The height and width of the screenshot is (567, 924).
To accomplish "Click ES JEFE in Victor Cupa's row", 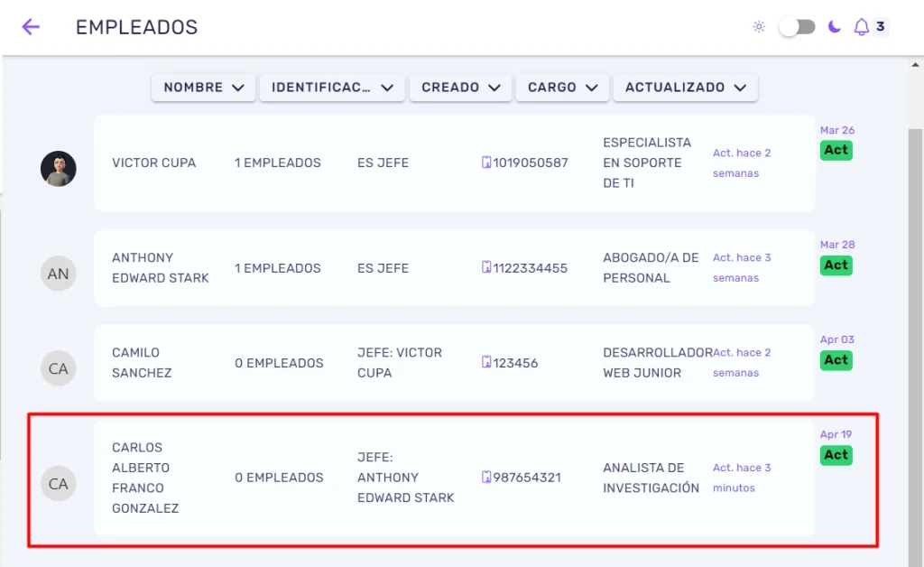I will 383,163.
